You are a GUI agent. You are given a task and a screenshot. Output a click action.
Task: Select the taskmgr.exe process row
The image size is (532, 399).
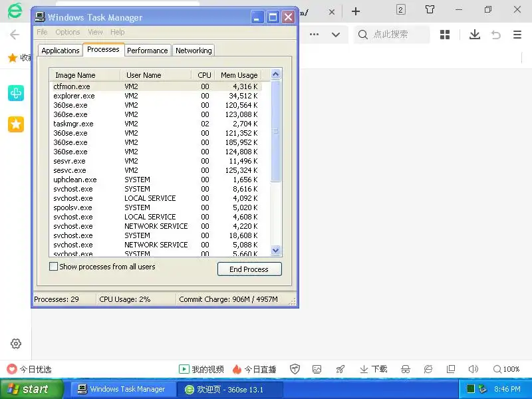(x=156, y=124)
